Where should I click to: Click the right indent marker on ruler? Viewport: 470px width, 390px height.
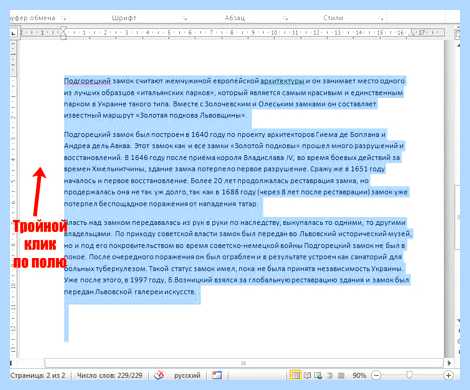(x=413, y=35)
